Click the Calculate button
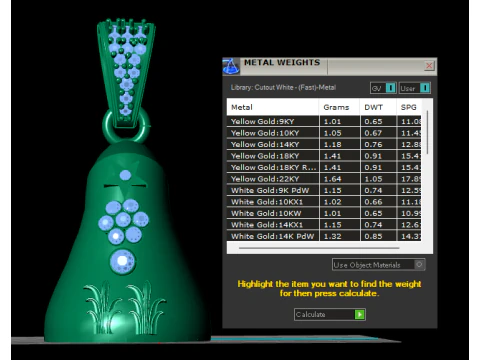Screen dimensions: 480x360 [x=330, y=314]
